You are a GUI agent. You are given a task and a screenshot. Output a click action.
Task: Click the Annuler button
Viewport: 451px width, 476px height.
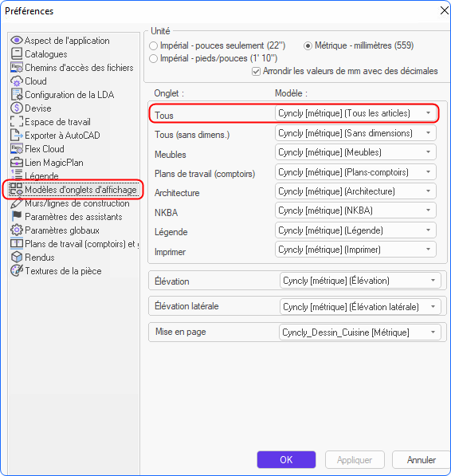(x=422, y=459)
